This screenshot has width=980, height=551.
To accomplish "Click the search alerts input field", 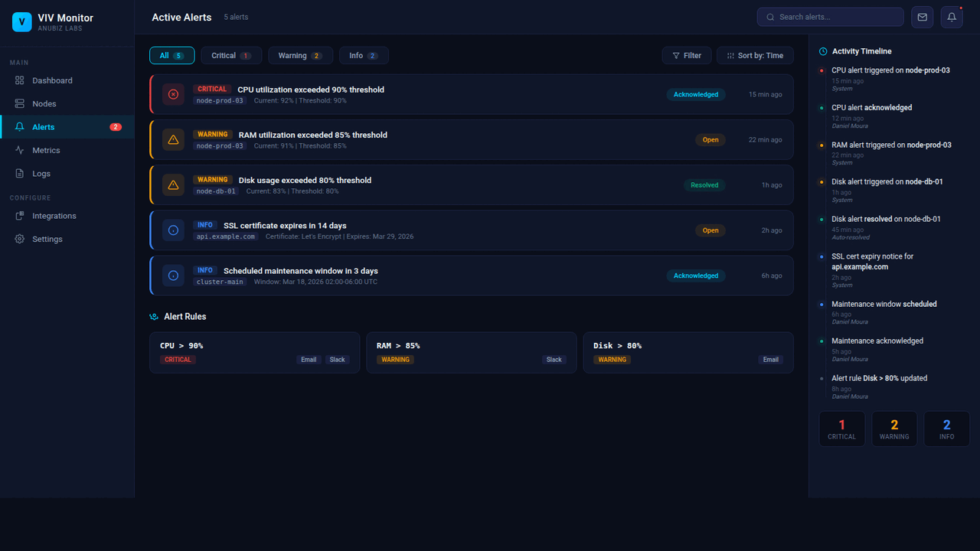I will (x=830, y=17).
